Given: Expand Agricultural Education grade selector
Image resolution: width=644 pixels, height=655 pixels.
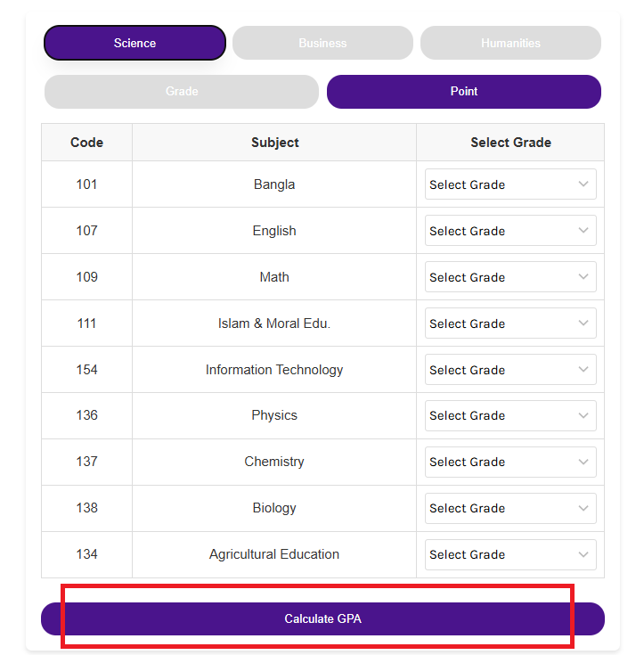Looking at the screenshot, I should [510, 554].
